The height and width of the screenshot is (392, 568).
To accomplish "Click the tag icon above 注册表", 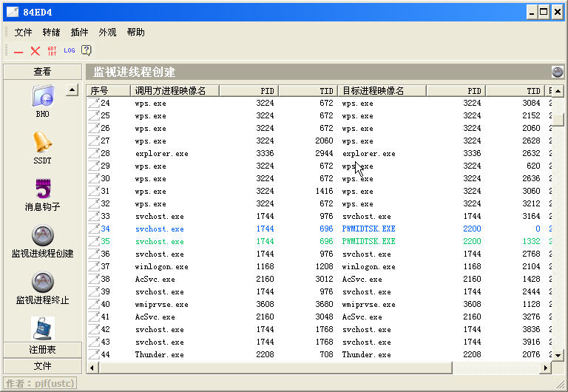I will [x=43, y=328].
